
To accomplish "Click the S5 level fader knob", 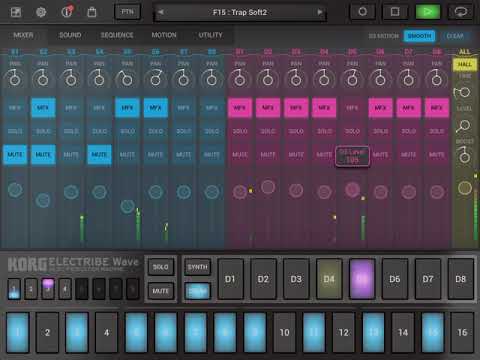I will coord(127,206).
